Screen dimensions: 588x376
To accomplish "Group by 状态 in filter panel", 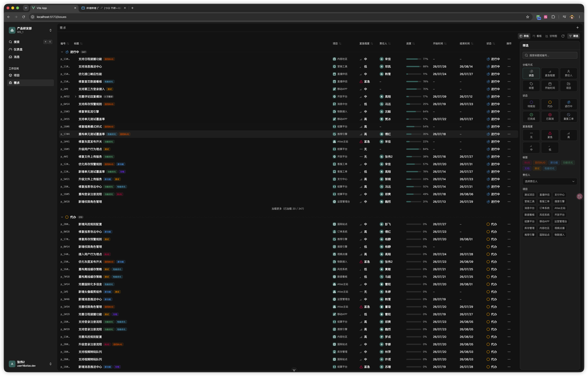I will (x=531, y=73).
